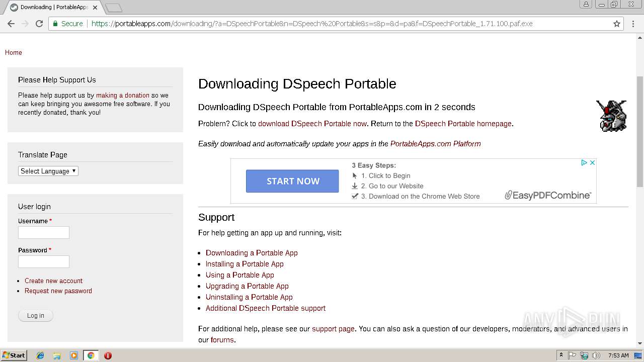Open the PortableApps.com Platform link
This screenshot has width=644, height=362.
(x=436, y=144)
